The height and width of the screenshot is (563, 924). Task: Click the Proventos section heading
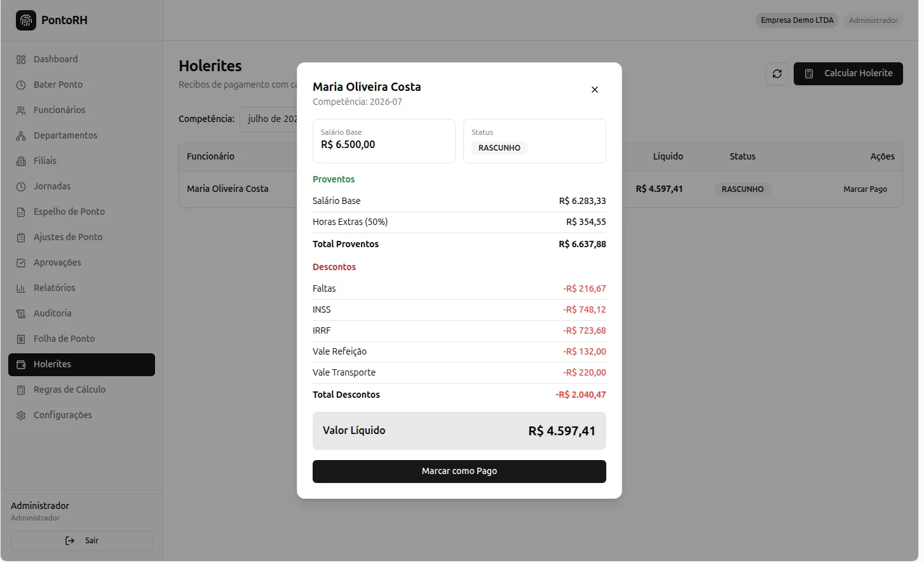334,179
